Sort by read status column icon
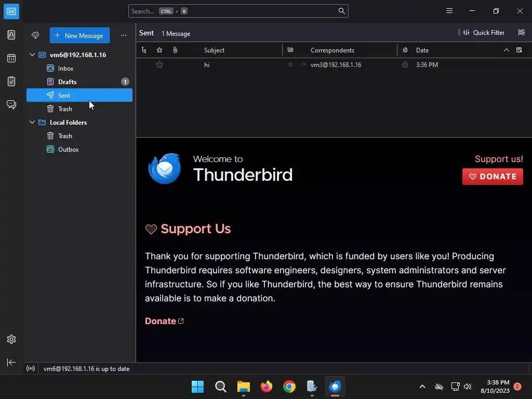532x399 pixels. [x=290, y=50]
